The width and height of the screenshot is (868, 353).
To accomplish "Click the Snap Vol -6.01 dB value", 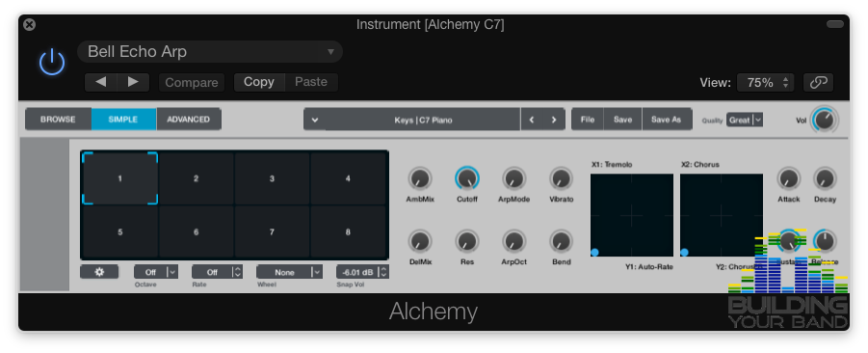I will (357, 272).
